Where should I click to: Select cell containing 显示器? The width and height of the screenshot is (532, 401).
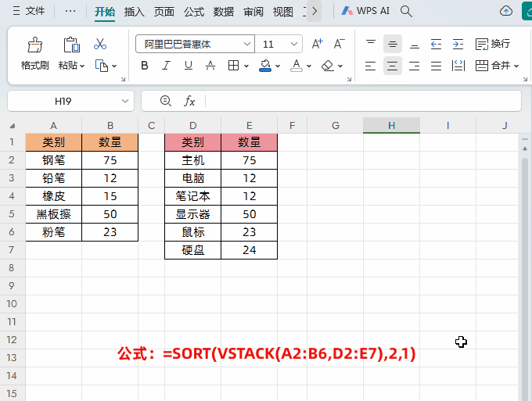[x=192, y=214]
